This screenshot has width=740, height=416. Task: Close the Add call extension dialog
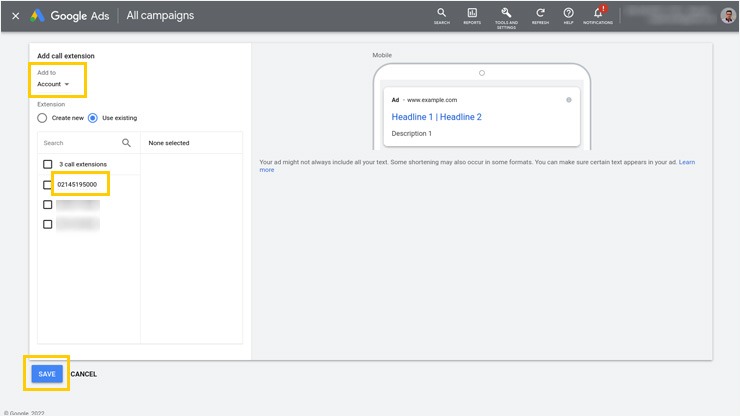coord(15,16)
